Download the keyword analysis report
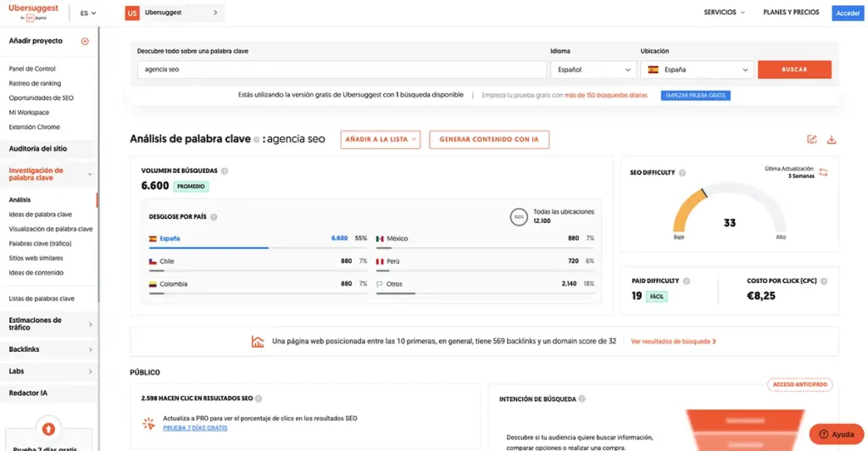The image size is (868, 451). [x=832, y=139]
